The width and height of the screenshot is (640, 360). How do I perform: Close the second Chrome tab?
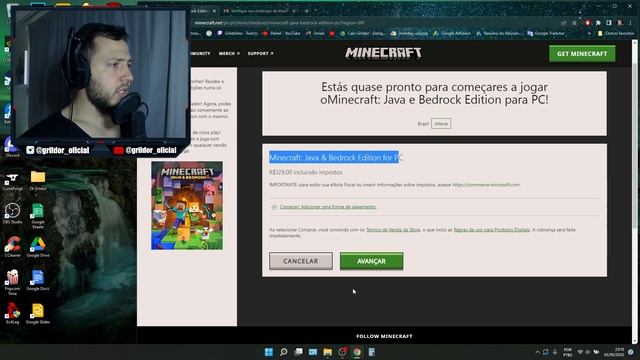click(294, 11)
